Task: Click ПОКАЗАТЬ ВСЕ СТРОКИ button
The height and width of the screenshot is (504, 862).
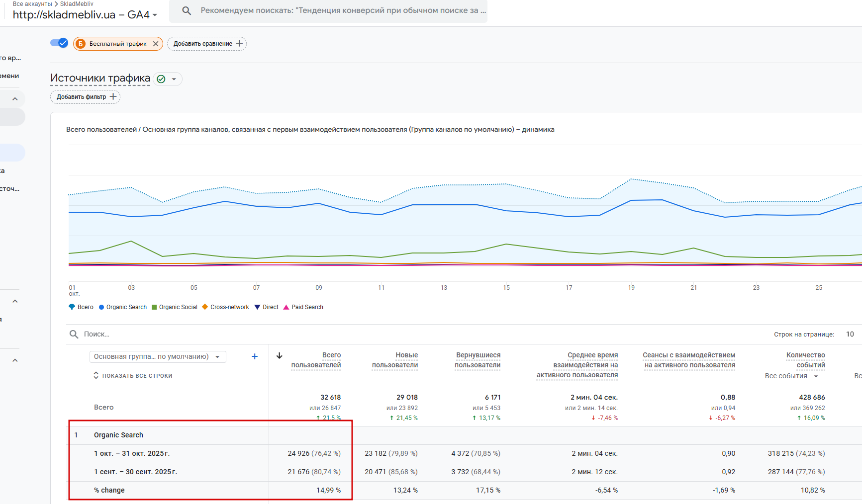Action: tap(133, 376)
